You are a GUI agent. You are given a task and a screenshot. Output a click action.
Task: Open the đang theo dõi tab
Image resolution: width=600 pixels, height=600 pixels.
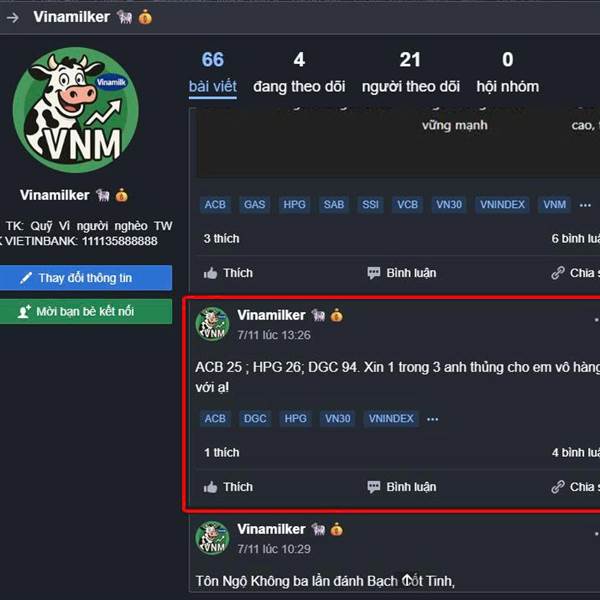pyautogui.click(x=299, y=73)
